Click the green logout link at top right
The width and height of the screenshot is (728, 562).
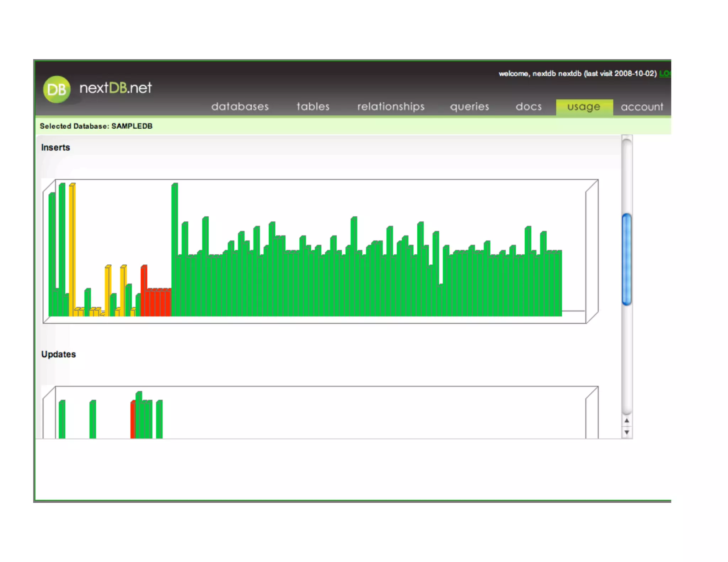[665, 74]
